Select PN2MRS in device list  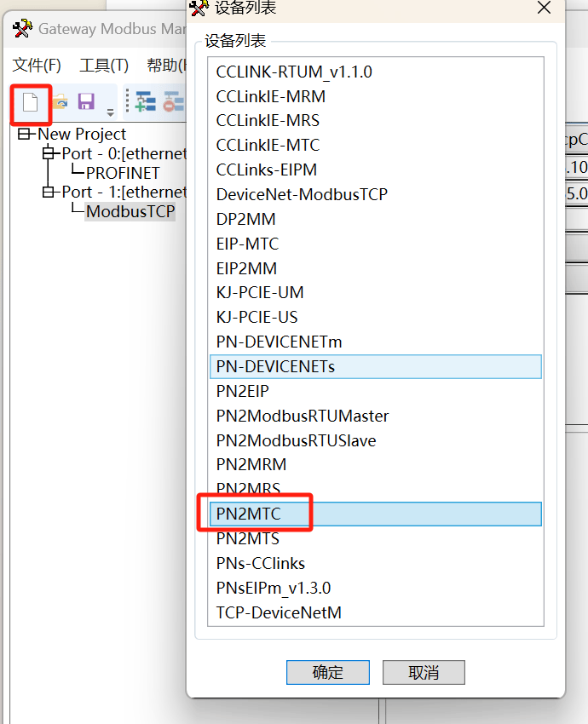click(376, 489)
